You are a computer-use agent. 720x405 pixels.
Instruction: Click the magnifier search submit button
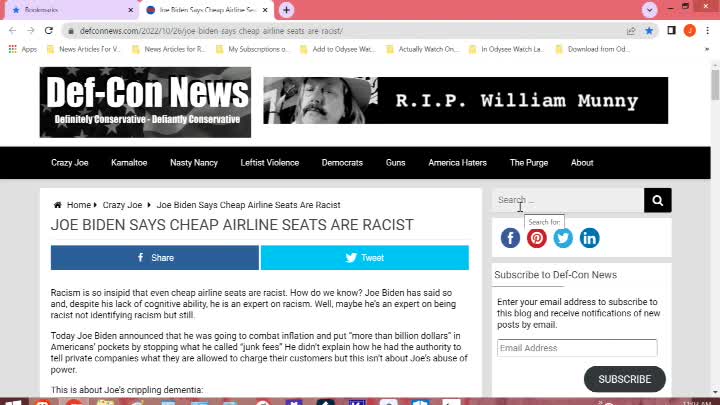[658, 200]
